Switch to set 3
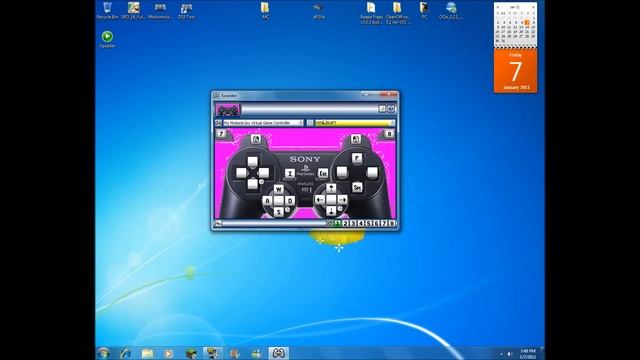Screen dimensions: 640x360 pos(353,223)
